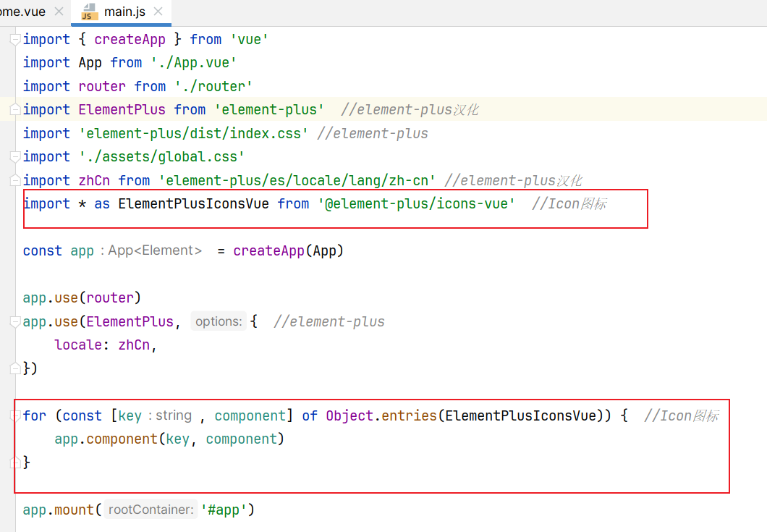Click Object.entries in for loop
This screenshot has height=532, width=767.
[x=381, y=415]
